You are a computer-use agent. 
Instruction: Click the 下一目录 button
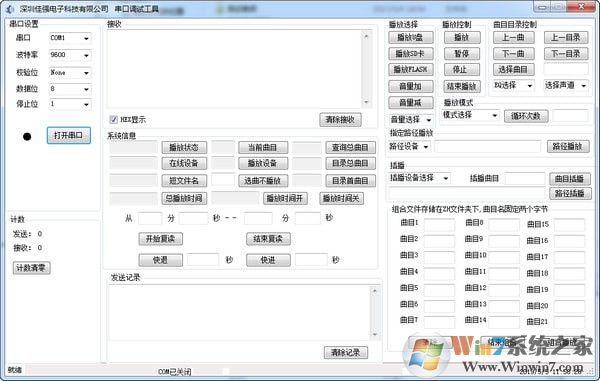566,54
